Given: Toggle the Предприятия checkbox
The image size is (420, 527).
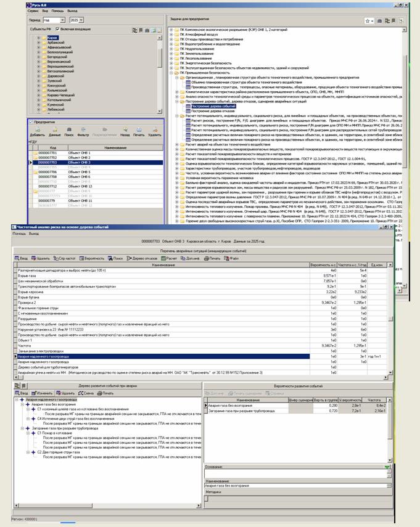Looking at the screenshot, I should tap(31, 122).
